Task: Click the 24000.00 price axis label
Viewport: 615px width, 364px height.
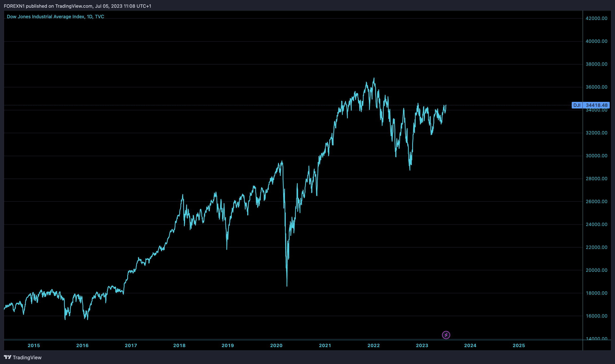Action: click(597, 224)
